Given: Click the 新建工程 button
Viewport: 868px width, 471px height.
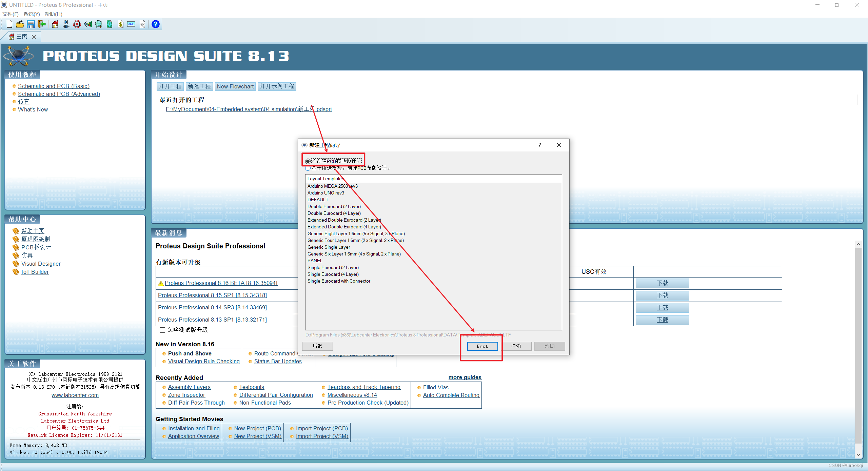Looking at the screenshot, I should click(x=199, y=86).
